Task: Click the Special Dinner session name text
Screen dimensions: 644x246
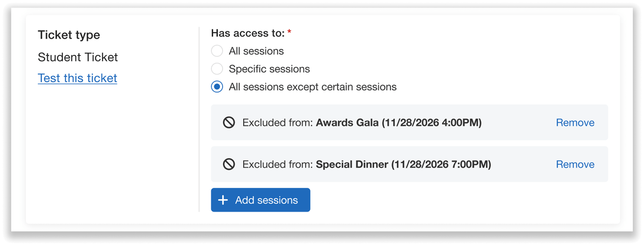Action: [x=404, y=164]
